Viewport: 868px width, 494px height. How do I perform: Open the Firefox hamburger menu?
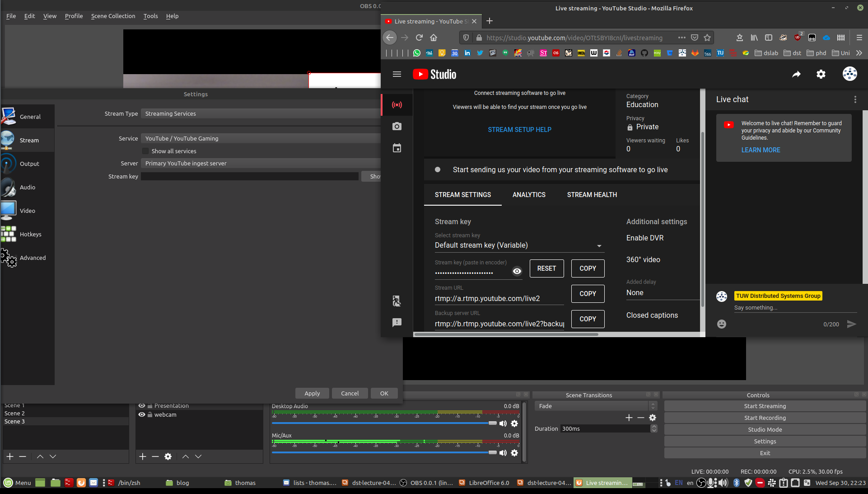(x=859, y=38)
